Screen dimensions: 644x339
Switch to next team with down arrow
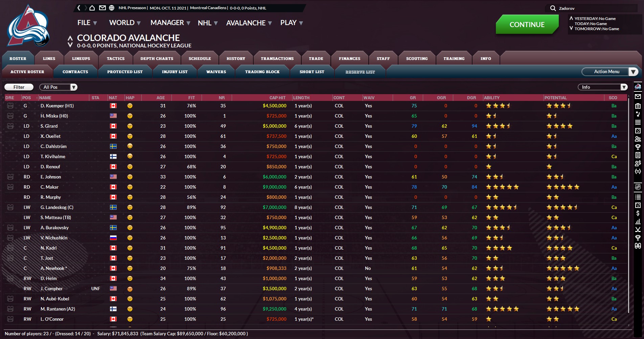[70, 45]
